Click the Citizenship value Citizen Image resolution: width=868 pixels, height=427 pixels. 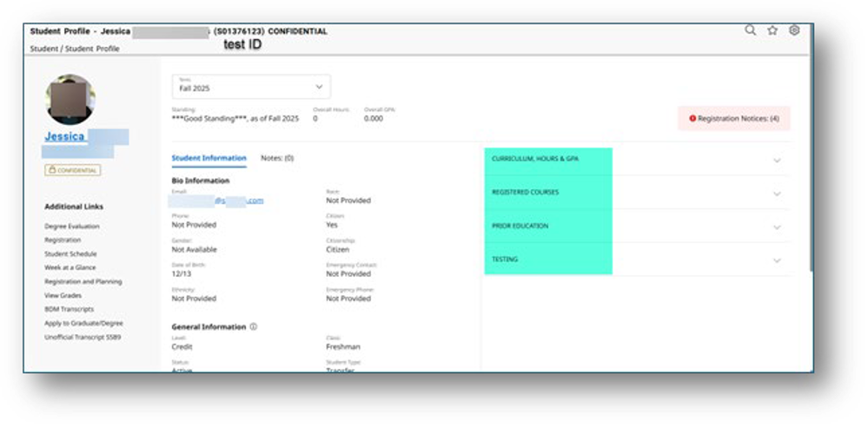[x=338, y=249]
